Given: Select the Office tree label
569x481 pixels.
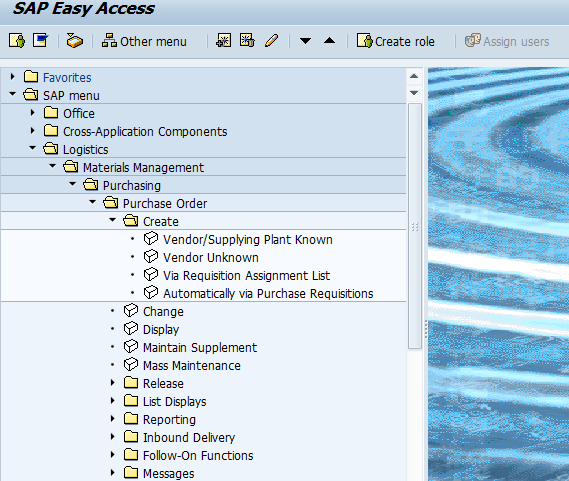Looking at the screenshot, I should (79, 114).
